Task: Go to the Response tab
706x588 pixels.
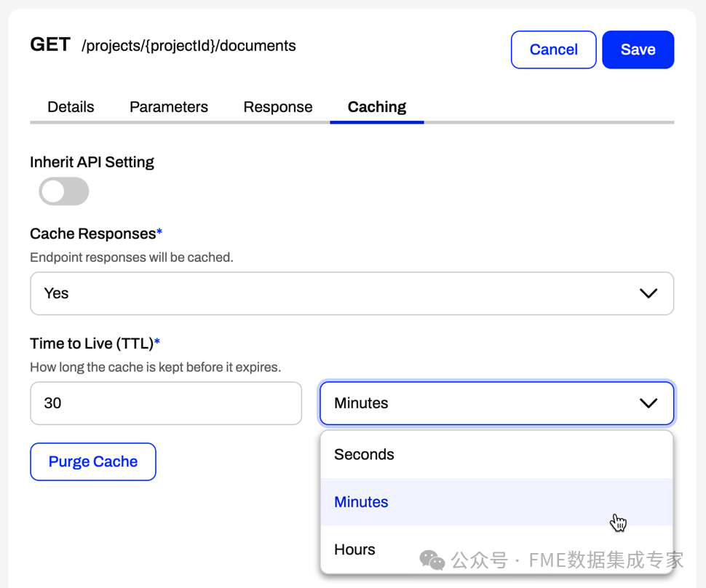Action: tap(278, 107)
